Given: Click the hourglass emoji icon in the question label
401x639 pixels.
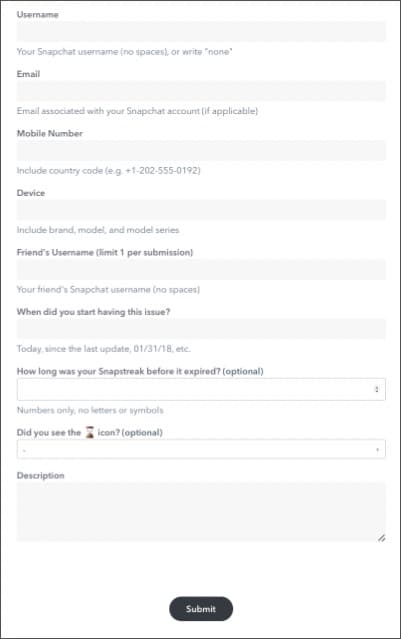Looking at the screenshot, I should [x=90, y=432].
